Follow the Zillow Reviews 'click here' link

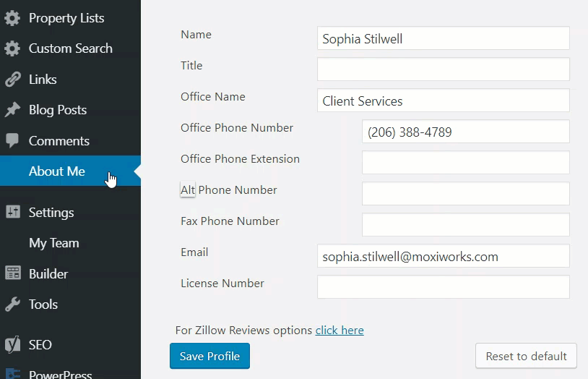pos(340,331)
